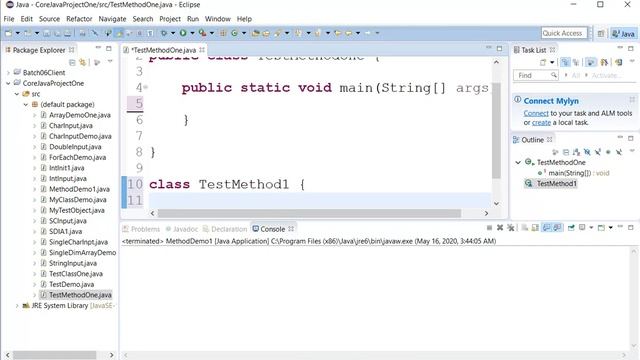The width and height of the screenshot is (640, 360).
Task: Open New Task dropdown arrow in Task List
Action: (552, 62)
